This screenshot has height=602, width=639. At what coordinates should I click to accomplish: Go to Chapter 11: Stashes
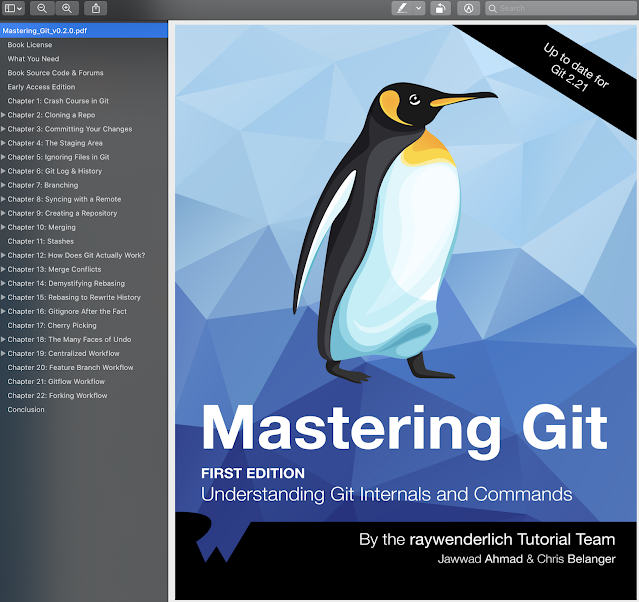pyautogui.click(x=41, y=241)
